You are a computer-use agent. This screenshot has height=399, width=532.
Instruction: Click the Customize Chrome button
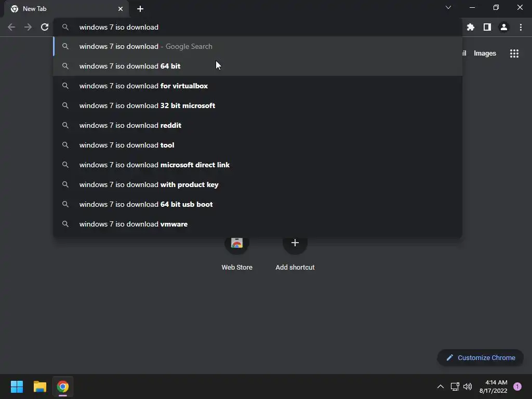coord(481,357)
